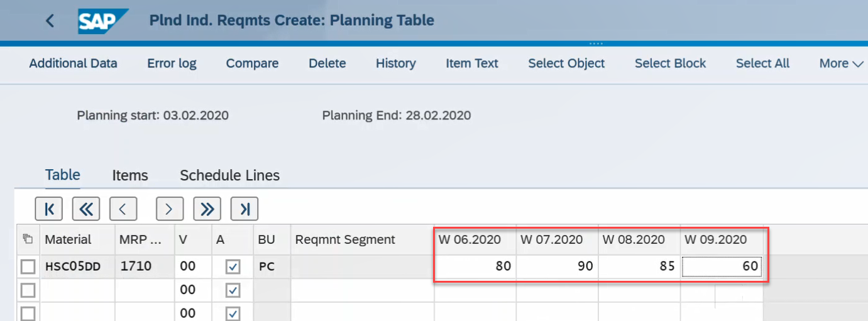This screenshot has height=321, width=868.
Task: Open the Error log
Action: point(172,63)
